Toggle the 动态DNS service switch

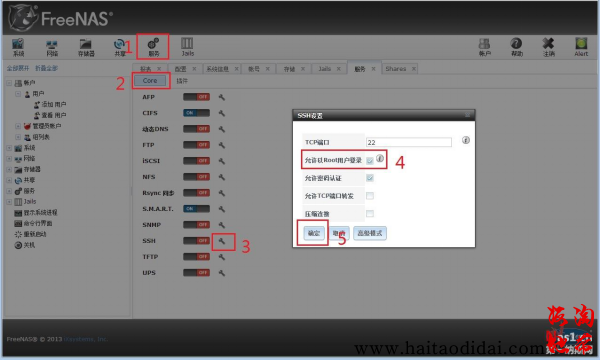click(x=196, y=129)
